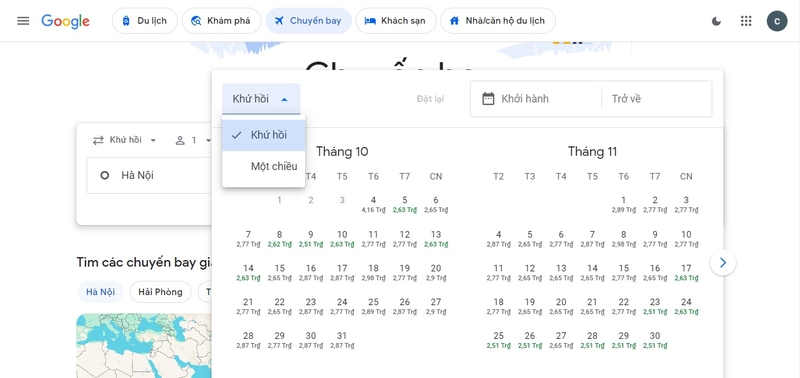800x378 pixels.
Task: Select October 6 priced 2,65 Trđ
Action: click(x=436, y=204)
